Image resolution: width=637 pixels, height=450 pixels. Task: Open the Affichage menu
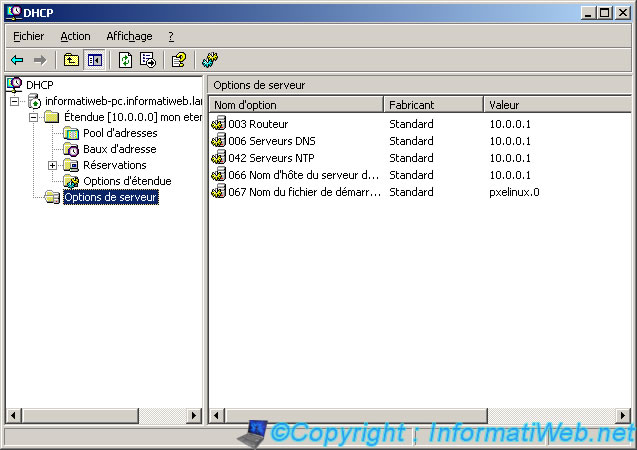point(129,36)
